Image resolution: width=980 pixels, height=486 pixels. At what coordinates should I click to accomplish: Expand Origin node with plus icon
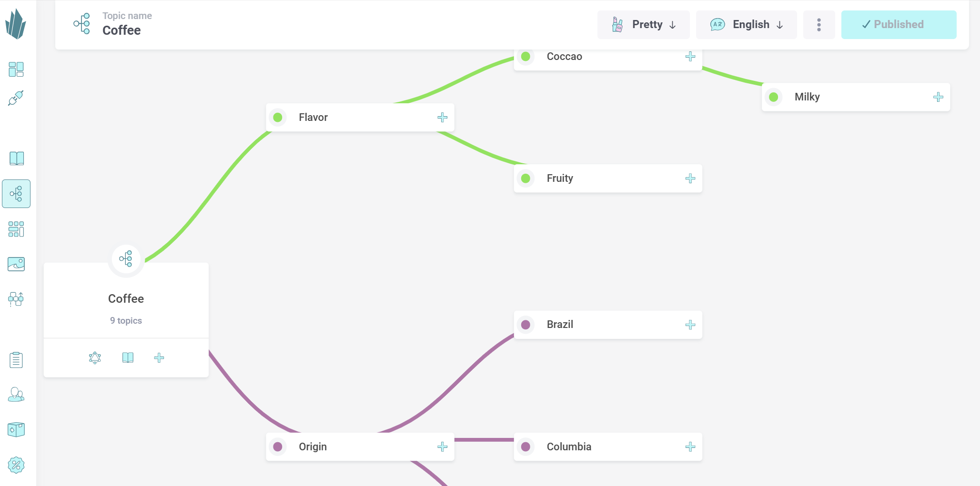[x=443, y=447]
